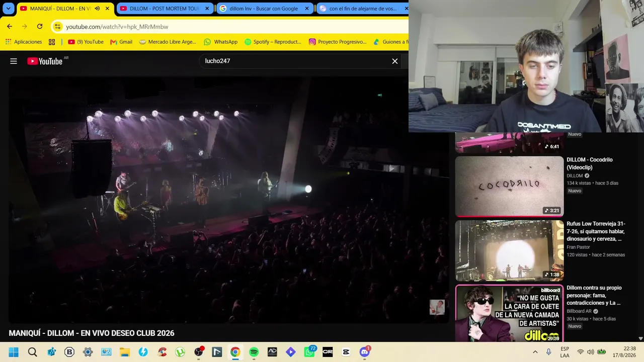Open the DILLOM - Cocodrilo video thumbnail
644x362 pixels.
point(509,187)
